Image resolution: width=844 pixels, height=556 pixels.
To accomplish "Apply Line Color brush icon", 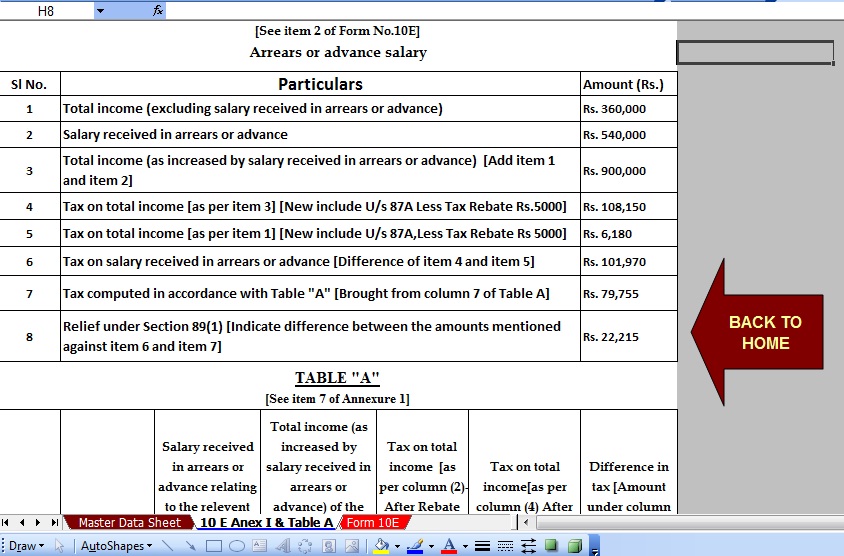I will tap(415, 546).
